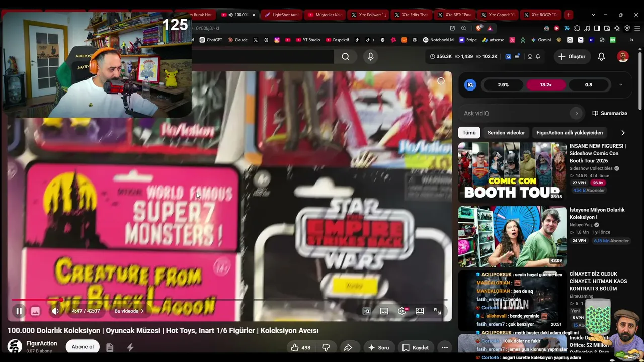This screenshot has width=644, height=362.
Task: Select the 'Tümü' filter chip
Action: [x=469, y=133]
